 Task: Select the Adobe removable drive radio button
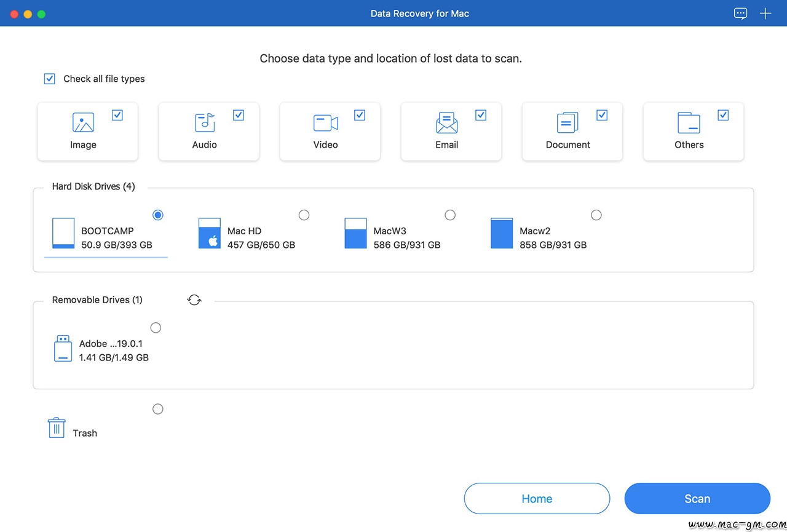pyautogui.click(x=156, y=328)
